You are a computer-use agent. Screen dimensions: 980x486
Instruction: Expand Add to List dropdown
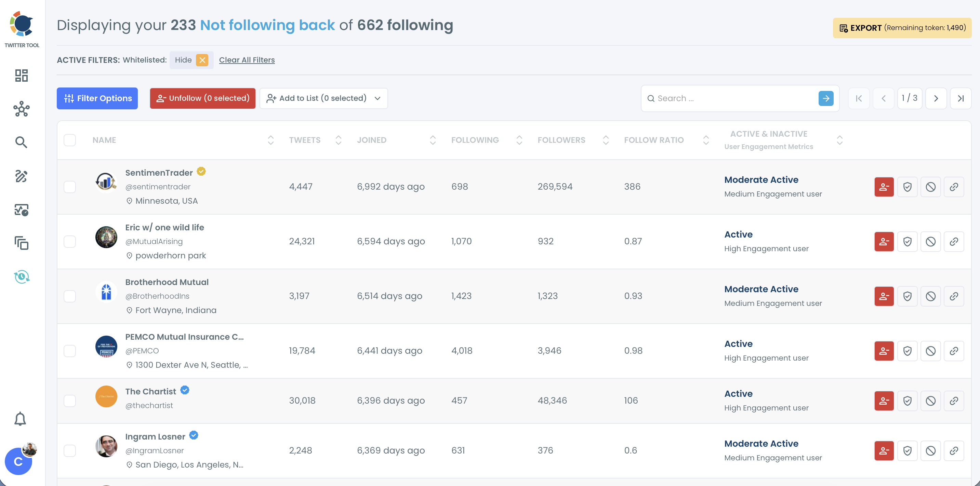324,98
